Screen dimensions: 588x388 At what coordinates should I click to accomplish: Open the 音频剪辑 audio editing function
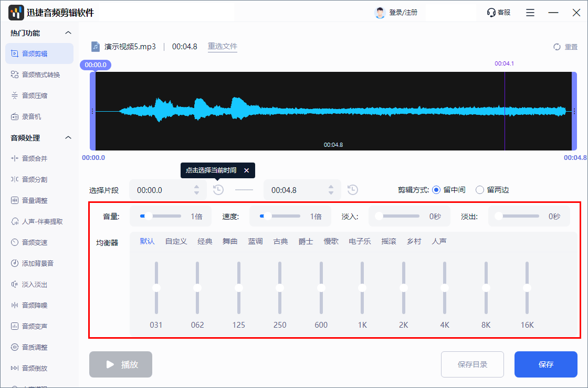[x=39, y=53]
